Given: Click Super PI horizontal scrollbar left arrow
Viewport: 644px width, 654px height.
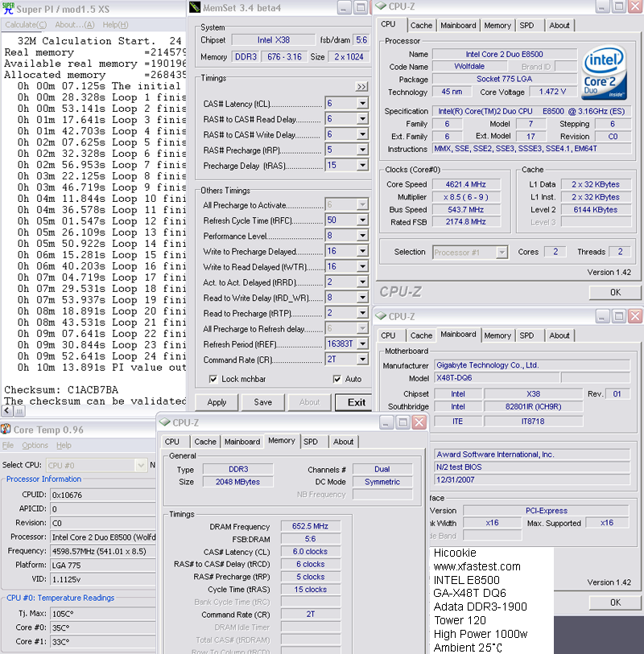Looking at the screenshot, I should (x=7, y=411).
